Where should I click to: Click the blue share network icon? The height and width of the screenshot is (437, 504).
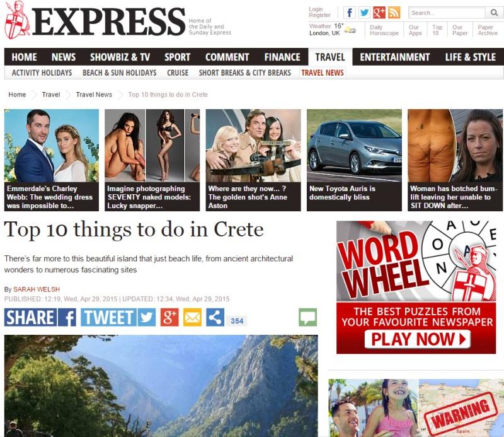coord(215,317)
